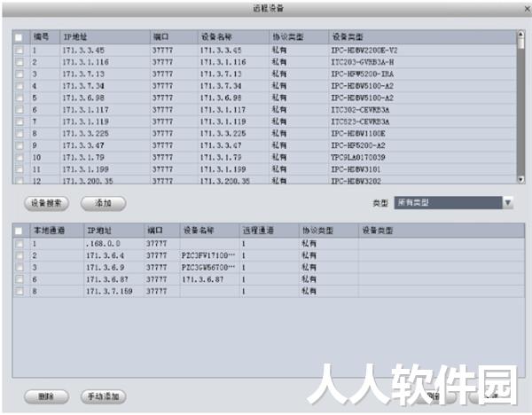Tick checkbox for device 171.3.7.34
532x415 pixels.
[19, 86]
